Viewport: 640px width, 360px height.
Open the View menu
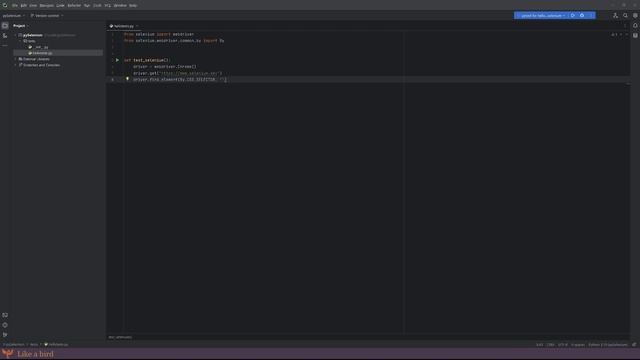pos(33,5)
